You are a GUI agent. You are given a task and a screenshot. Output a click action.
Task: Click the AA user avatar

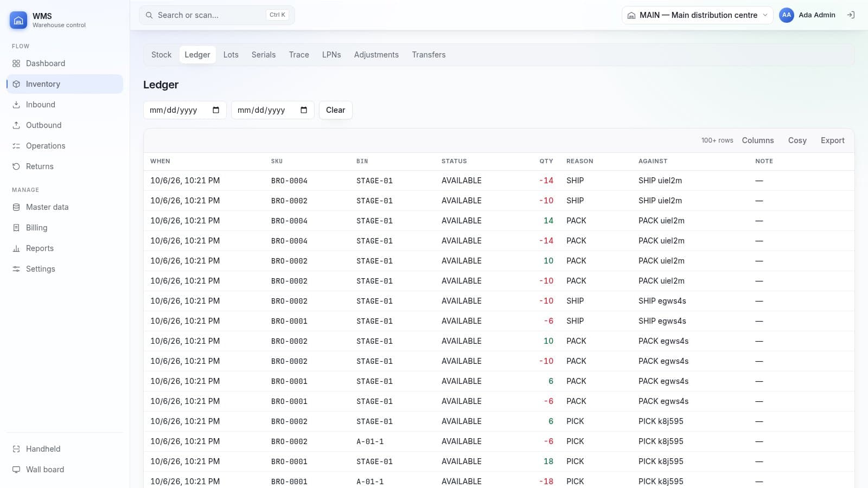(787, 15)
